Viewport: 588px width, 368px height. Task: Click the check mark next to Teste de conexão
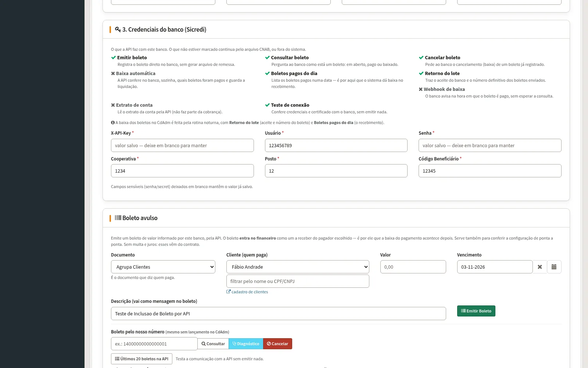click(268, 105)
